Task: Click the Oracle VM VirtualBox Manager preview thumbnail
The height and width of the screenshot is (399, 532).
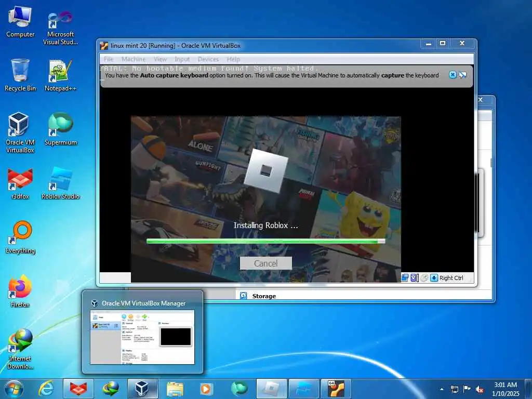Action: click(x=142, y=337)
